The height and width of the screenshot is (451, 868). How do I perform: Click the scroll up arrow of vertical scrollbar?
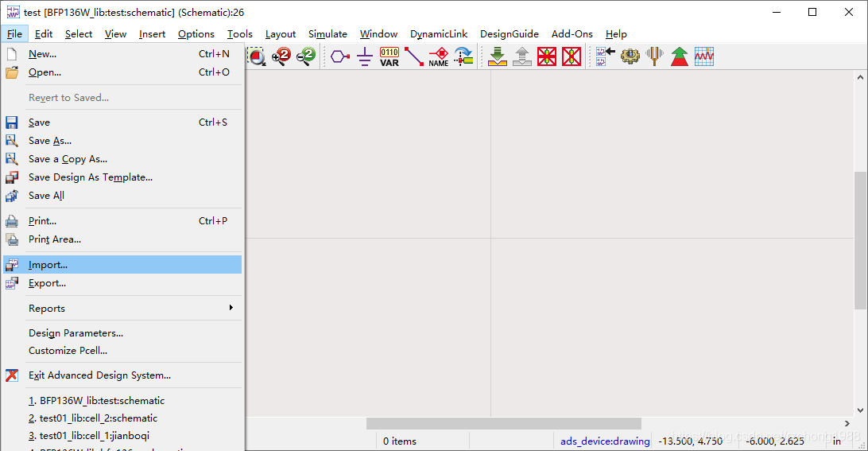tap(860, 78)
